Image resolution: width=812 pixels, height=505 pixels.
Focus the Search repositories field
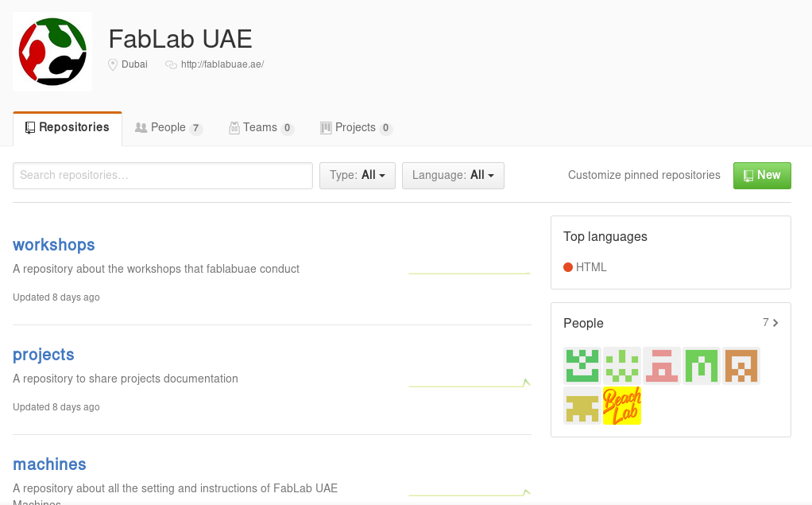[x=163, y=175]
